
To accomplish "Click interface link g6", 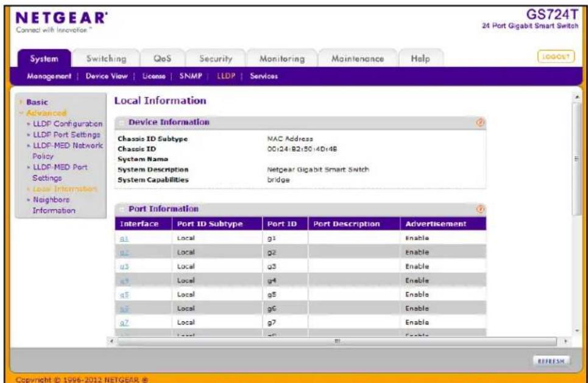I will coord(124,309).
